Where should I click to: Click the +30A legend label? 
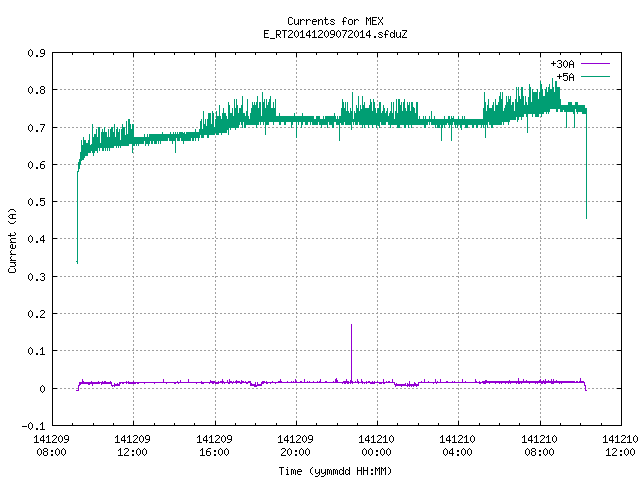562,64
